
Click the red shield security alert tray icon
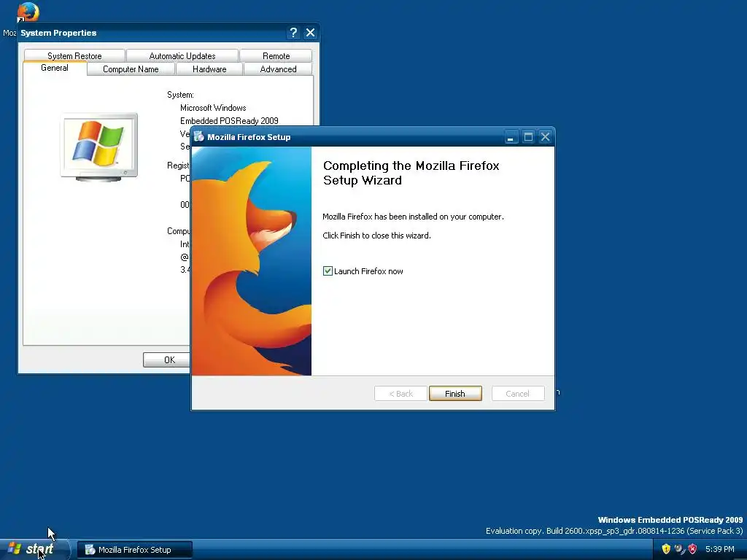[693, 549]
